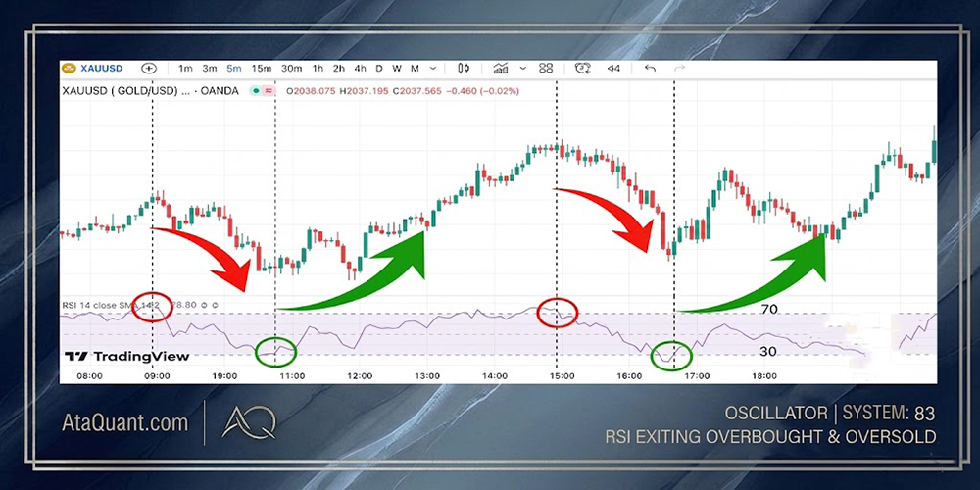
Task: Click the close price C2037.565
Action: (x=417, y=91)
